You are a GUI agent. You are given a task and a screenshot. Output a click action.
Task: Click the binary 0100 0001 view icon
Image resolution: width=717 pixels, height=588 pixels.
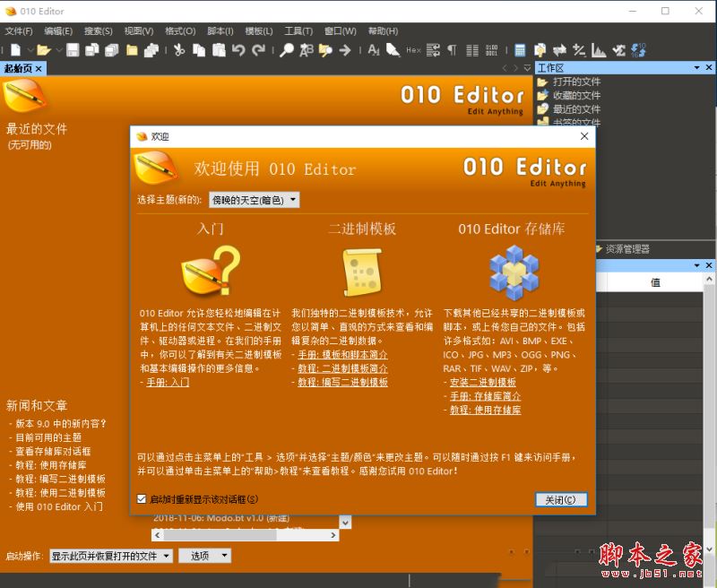tap(491, 49)
